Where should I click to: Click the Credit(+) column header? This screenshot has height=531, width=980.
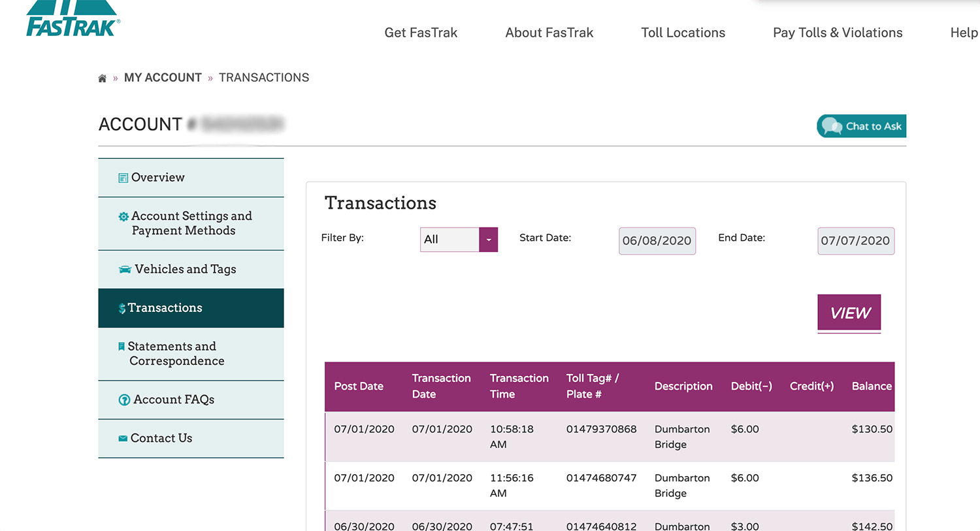pyautogui.click(x=811, y=386)
